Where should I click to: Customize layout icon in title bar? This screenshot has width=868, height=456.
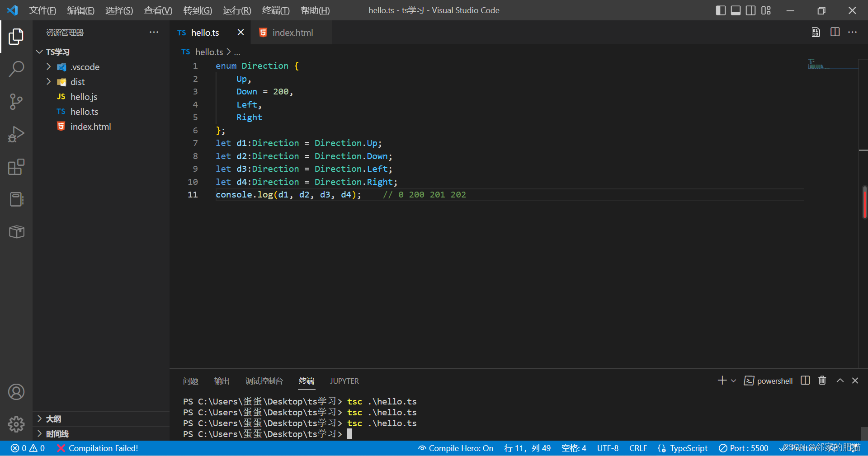(766, 10)
